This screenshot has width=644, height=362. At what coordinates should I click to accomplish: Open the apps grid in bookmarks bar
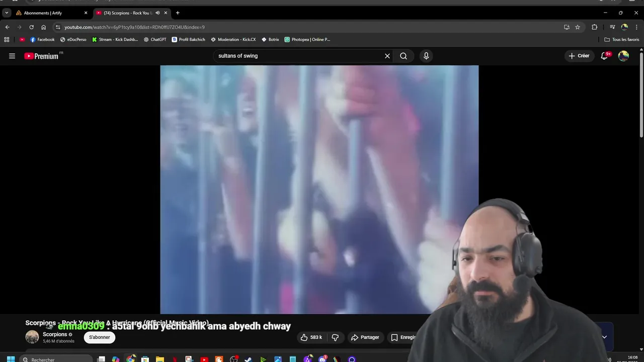(7, 39)
